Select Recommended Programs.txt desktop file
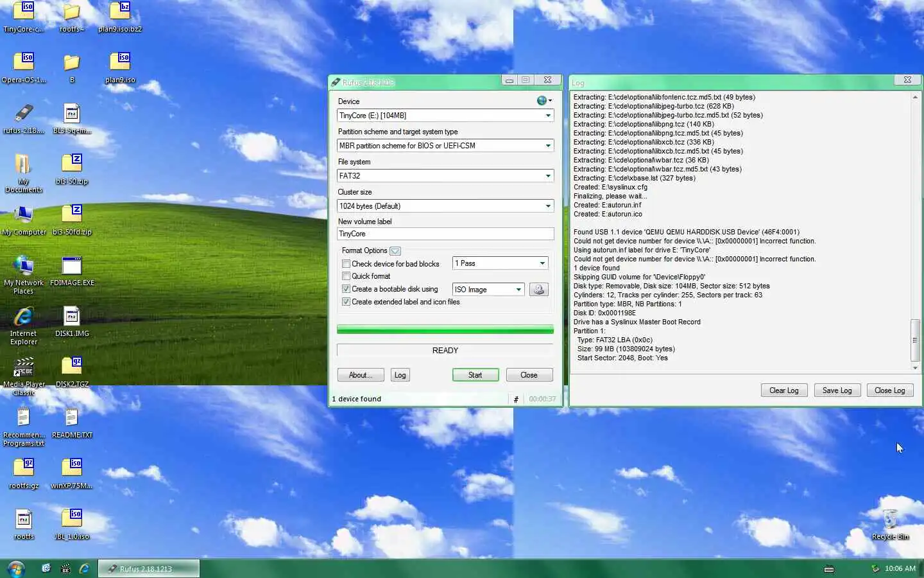 24,427
